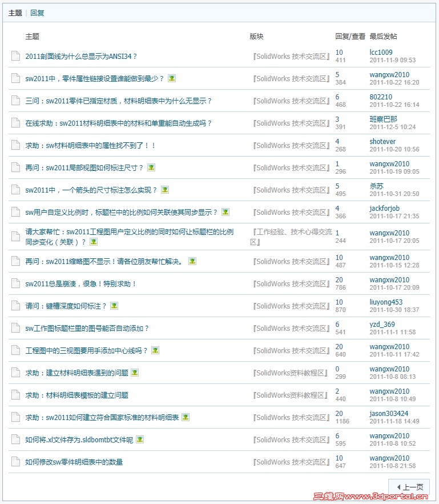This screenshot has height=504, width=439.
Task: Click image icon beside 键槽深度如何标注 thread
Action: tap(114, 306)
